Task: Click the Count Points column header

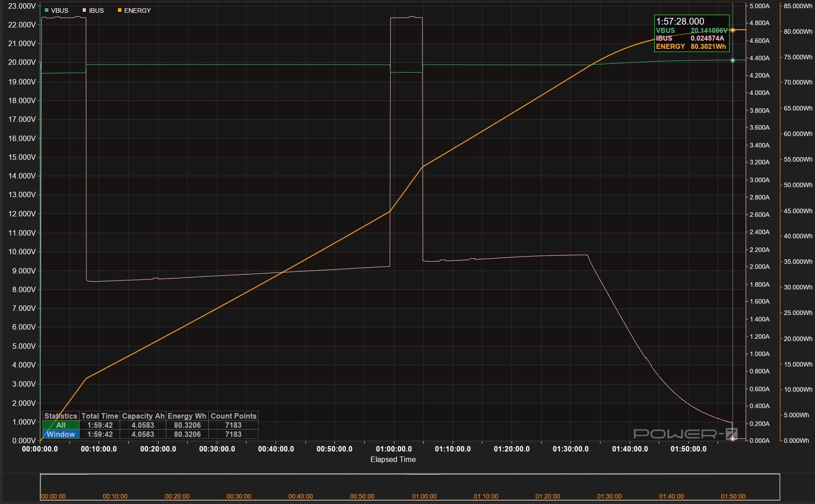Action: [x=233, y=416]
